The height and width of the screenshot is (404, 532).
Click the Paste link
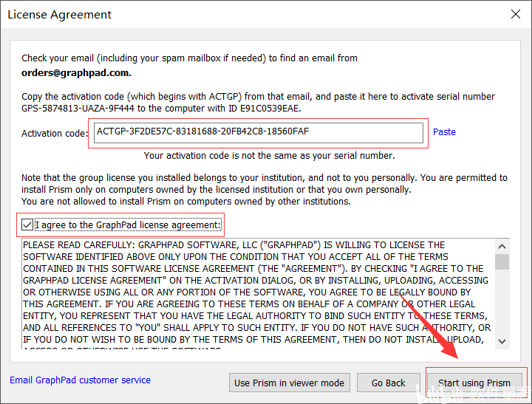click(x=444, y=132)
